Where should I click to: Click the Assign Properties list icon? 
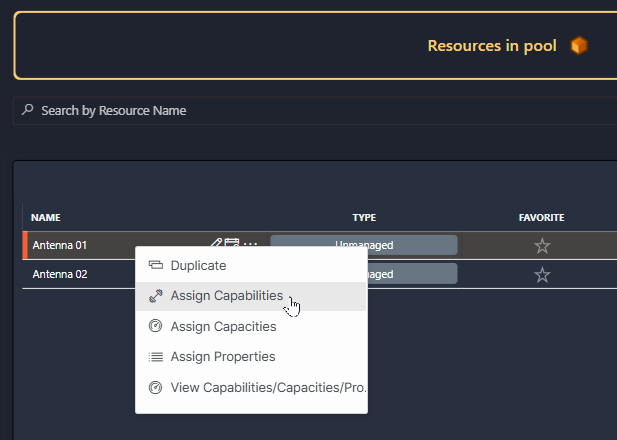click(155, 356)
